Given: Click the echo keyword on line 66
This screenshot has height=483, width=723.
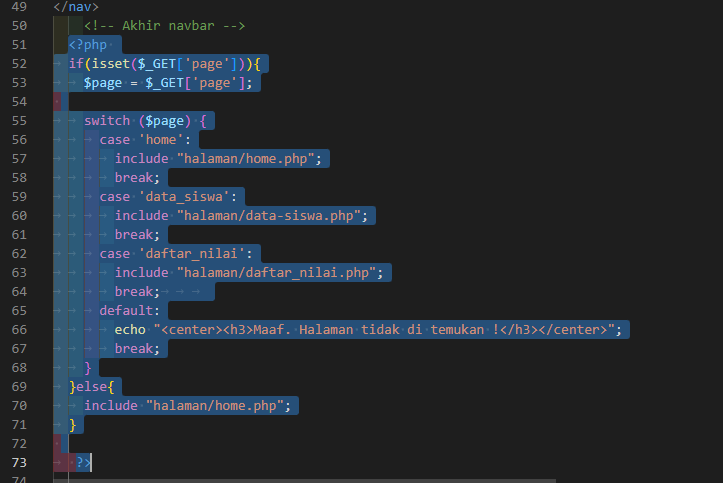Looking at the screenshot, I should tap(130, 330).
